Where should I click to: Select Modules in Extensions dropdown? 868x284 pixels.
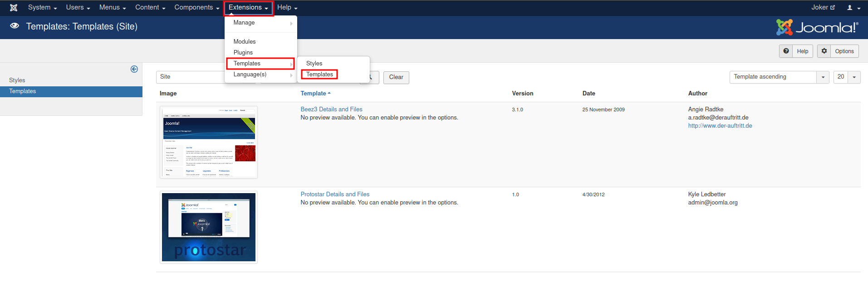[261, 41]
